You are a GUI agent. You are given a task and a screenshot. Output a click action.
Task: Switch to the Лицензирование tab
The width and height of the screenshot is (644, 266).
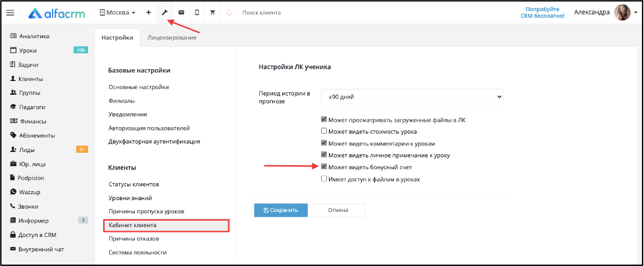pos(172,38)
